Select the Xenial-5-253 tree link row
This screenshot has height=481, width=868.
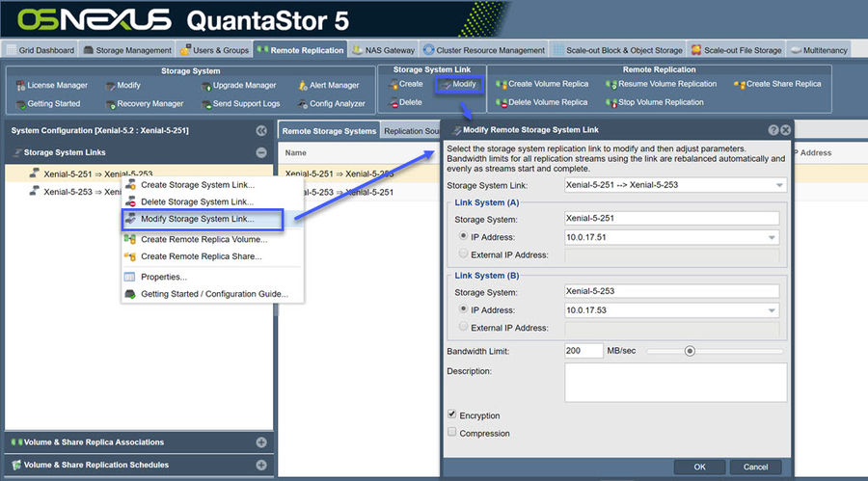(x=139, y=192)
